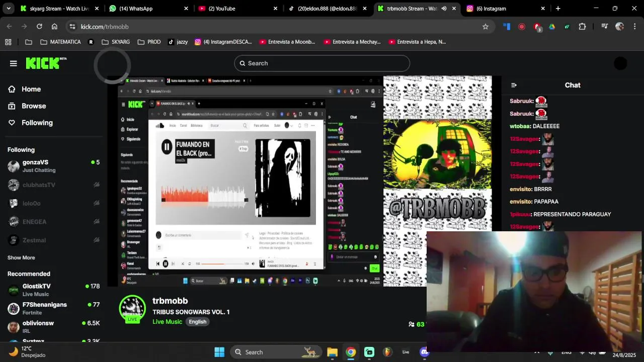Image resolution: width=644 pixels, height=362 pixels.
Task: Open Discord from the taskbar
Action: tap(424, 352)
